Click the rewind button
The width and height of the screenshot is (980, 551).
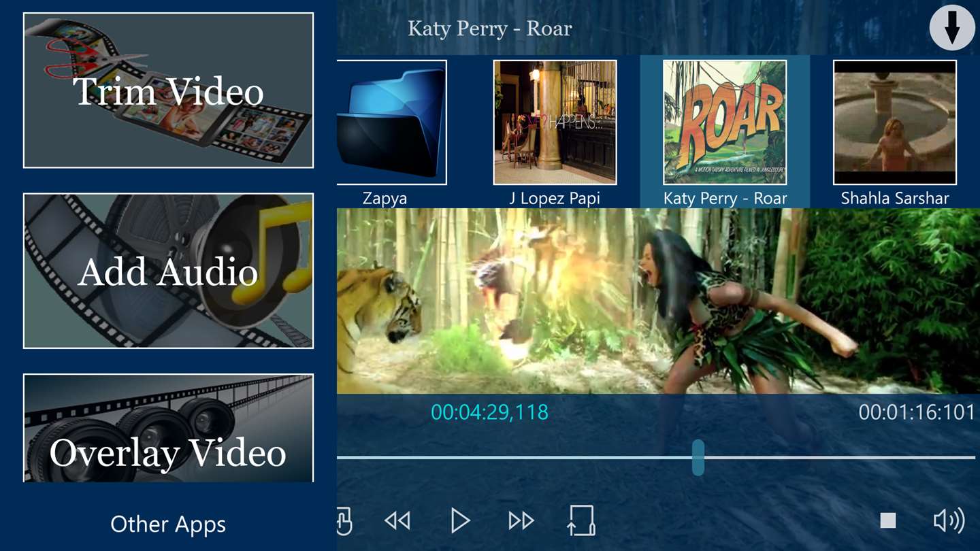(x=397, y=521)
